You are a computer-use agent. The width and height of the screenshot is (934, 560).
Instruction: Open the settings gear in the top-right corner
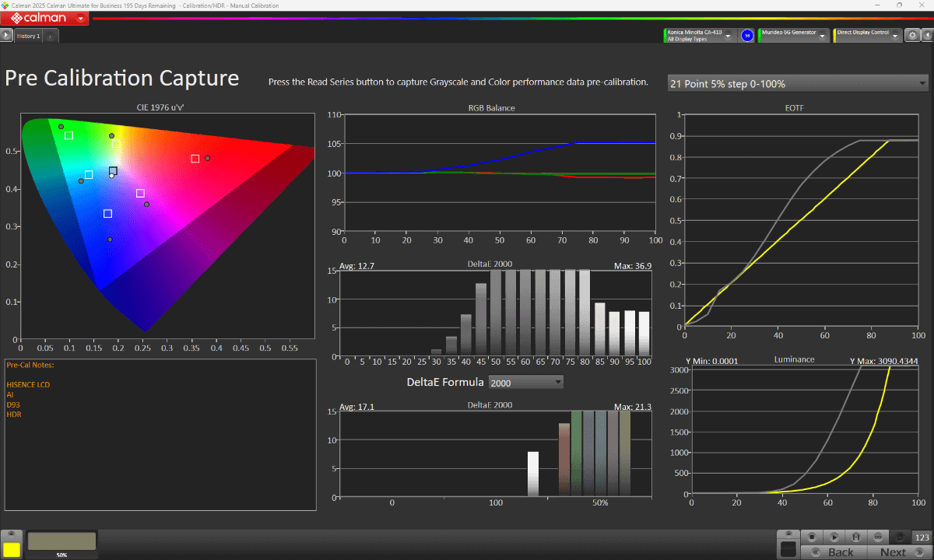(912, 35)
